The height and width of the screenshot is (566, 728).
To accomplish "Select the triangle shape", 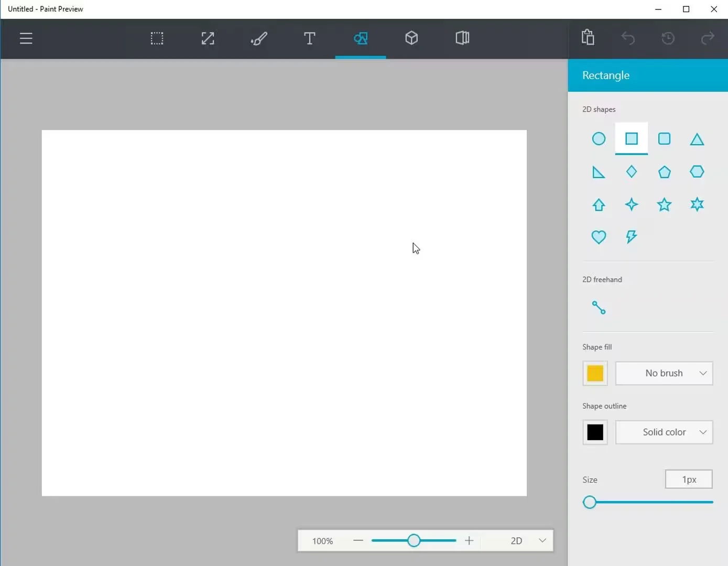I will click(697, 139).
